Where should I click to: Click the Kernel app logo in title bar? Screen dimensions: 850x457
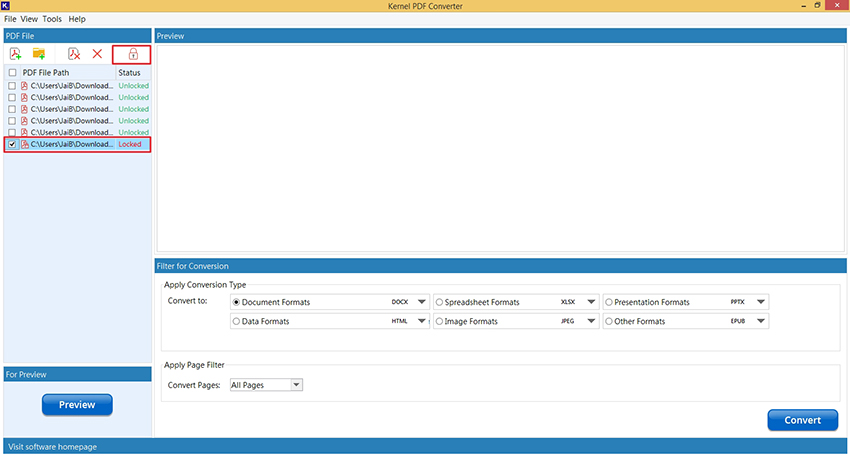[x=5, y=5]
